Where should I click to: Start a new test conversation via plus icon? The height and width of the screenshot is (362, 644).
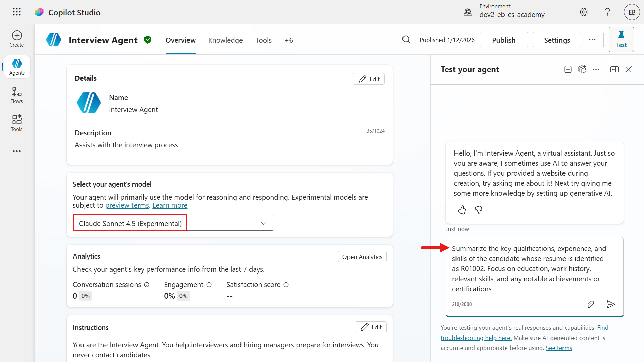click(x=568, y=69)
